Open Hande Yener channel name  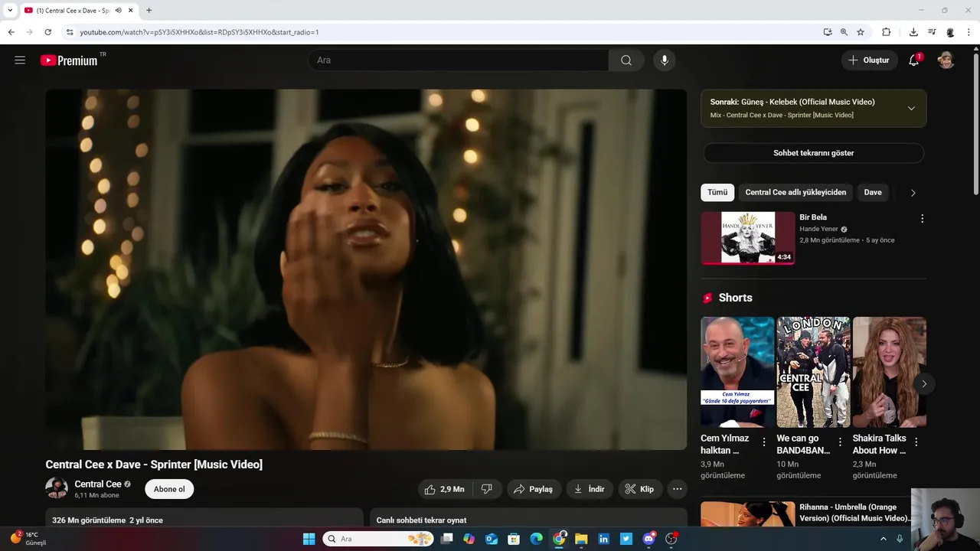(818, 229)
